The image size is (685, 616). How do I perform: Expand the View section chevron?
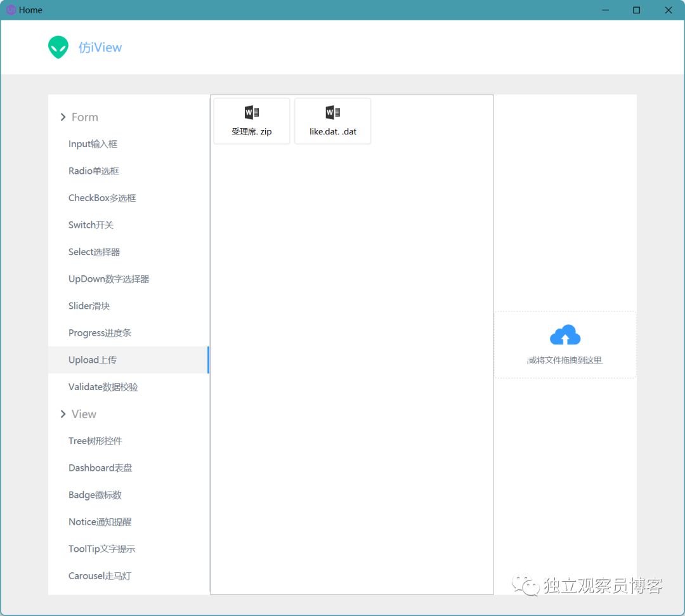click(x=63, y=414)
